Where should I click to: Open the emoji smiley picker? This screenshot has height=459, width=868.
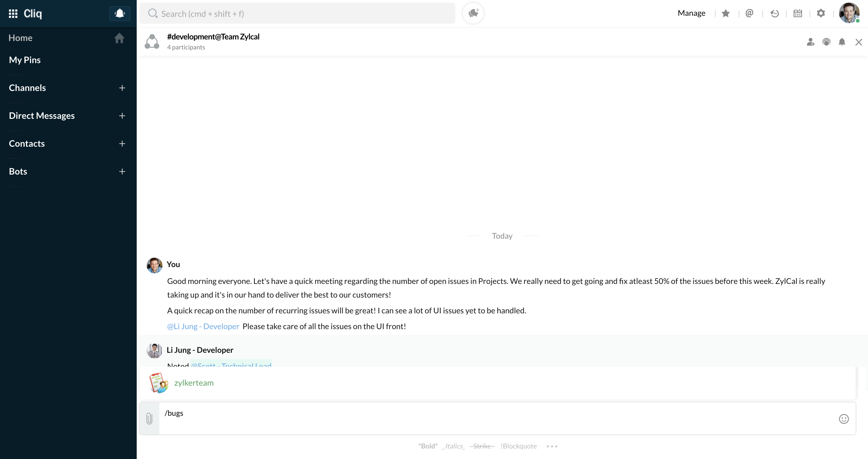point(843,419)
